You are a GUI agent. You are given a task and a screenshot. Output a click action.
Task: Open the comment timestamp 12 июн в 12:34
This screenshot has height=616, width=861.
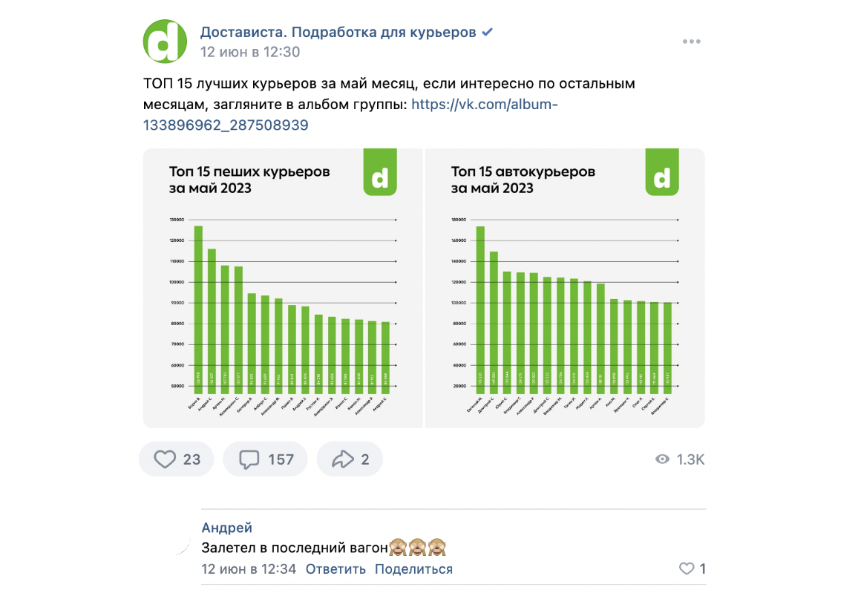click(x=249, y=569)
